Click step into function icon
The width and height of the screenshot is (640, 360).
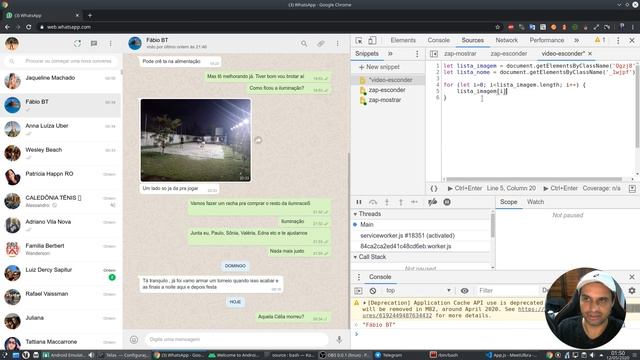tap(387, 202)
